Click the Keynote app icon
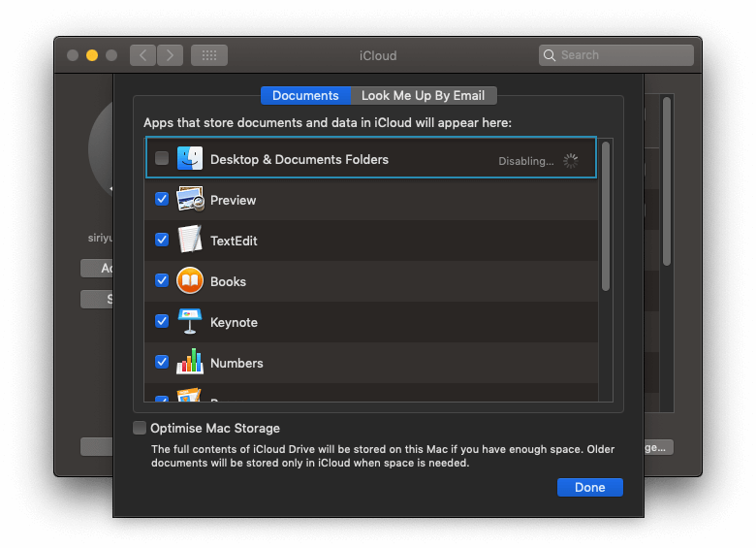 point(189,321)
